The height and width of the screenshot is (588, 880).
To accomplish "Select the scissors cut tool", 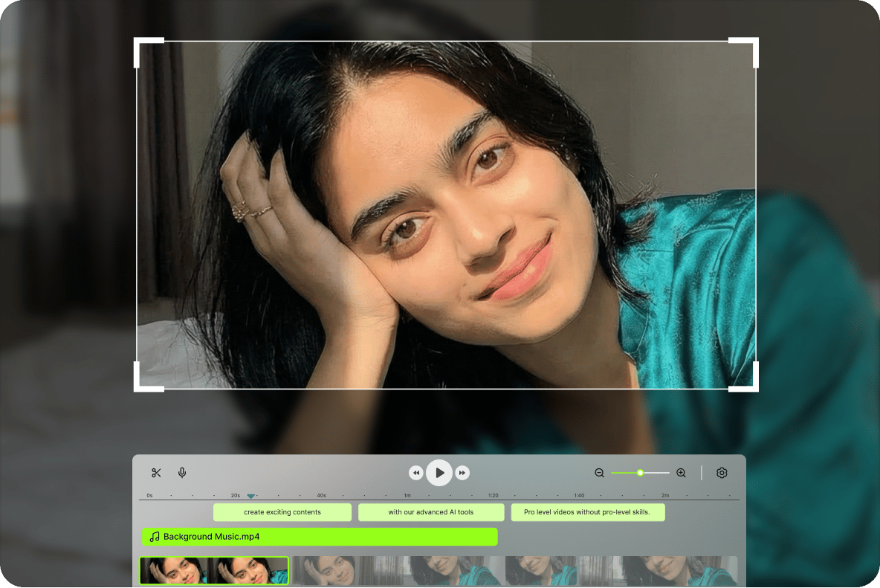I will click(156, 473).
